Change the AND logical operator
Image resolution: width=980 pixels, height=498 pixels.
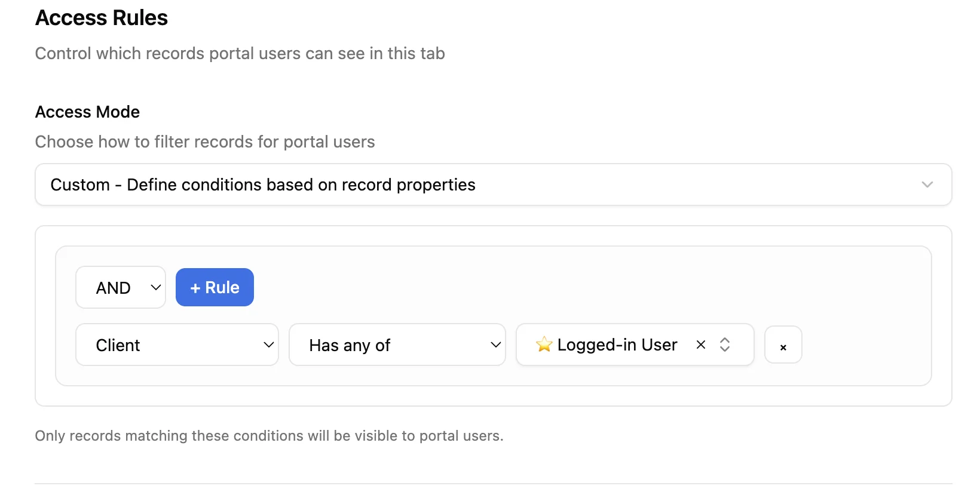120,287
